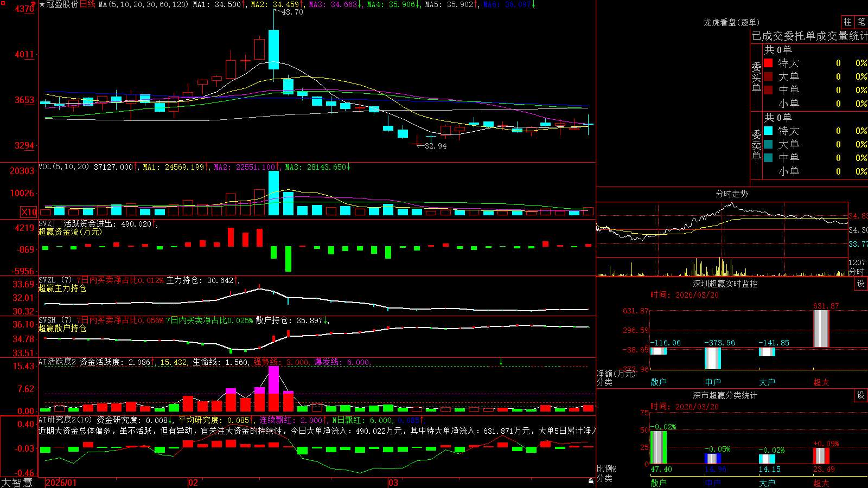Click teal 大单 sell-order swatch
The height and width of the screenshot is (488, 868).
[x=768, y=144]
